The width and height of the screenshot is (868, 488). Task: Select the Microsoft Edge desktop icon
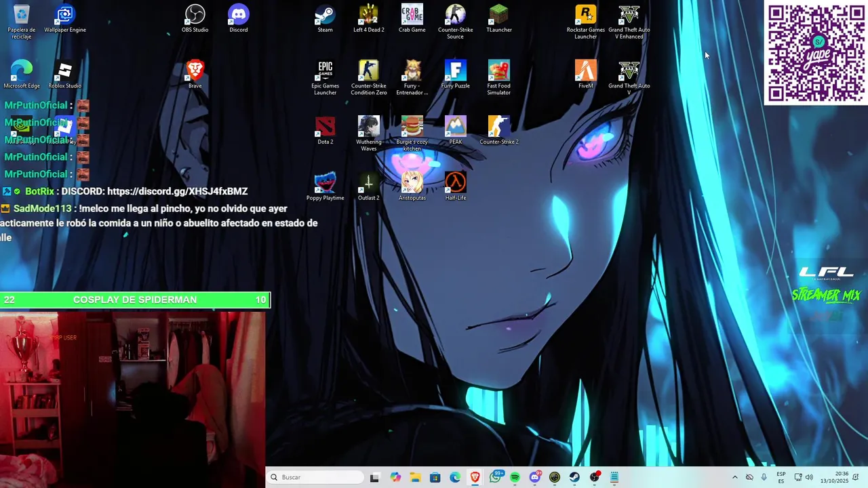(x=22, y=75)
